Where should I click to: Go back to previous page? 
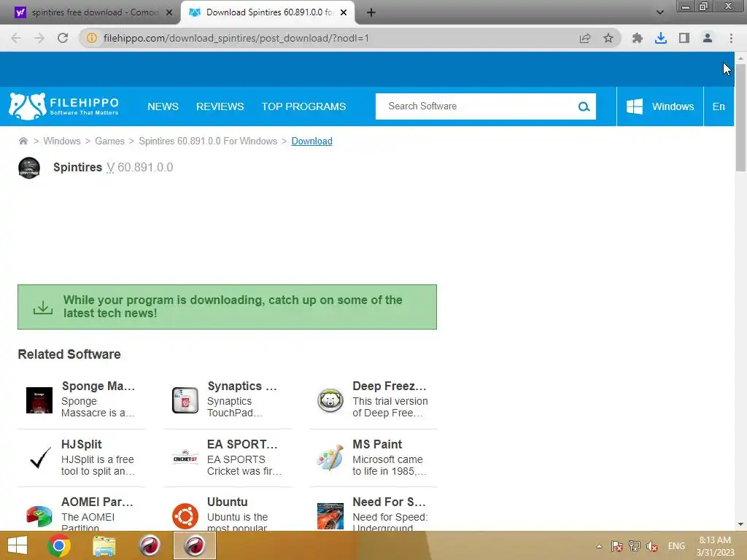click(16, 38)
